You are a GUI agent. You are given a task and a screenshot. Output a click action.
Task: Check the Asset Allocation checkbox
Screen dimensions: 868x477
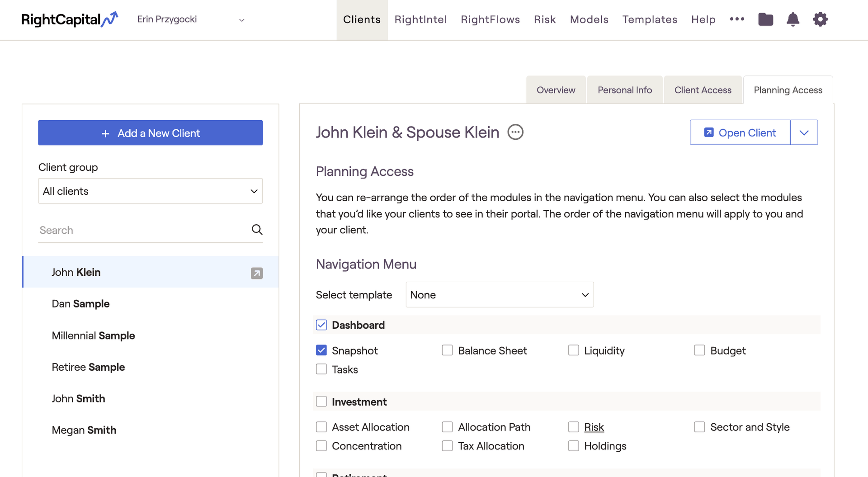coord(321,427)
